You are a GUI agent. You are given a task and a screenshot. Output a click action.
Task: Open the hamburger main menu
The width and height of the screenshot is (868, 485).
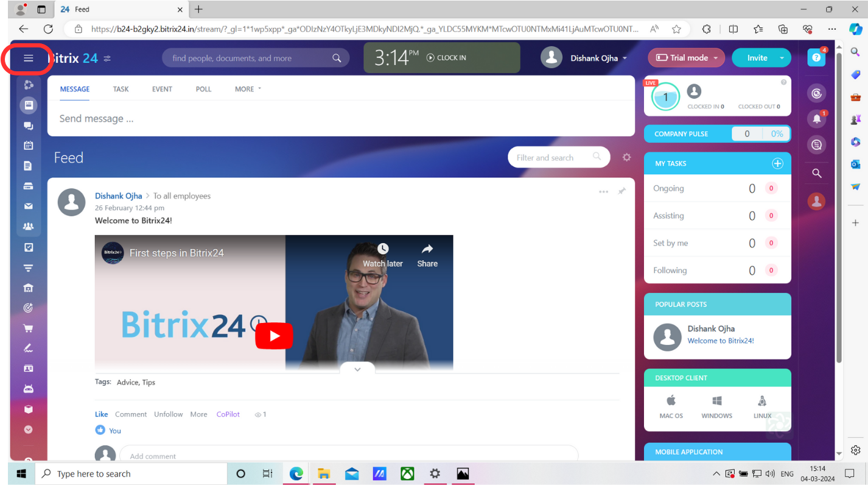click(28, 58)
